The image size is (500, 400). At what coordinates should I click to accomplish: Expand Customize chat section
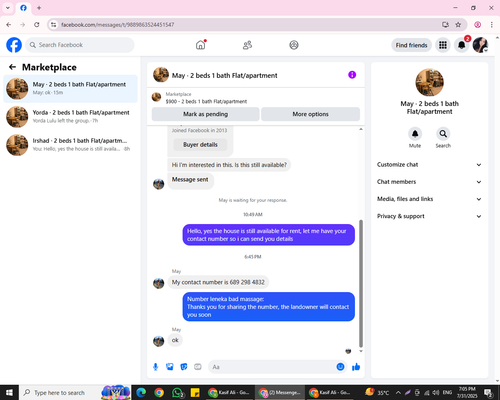click(429, 165)
